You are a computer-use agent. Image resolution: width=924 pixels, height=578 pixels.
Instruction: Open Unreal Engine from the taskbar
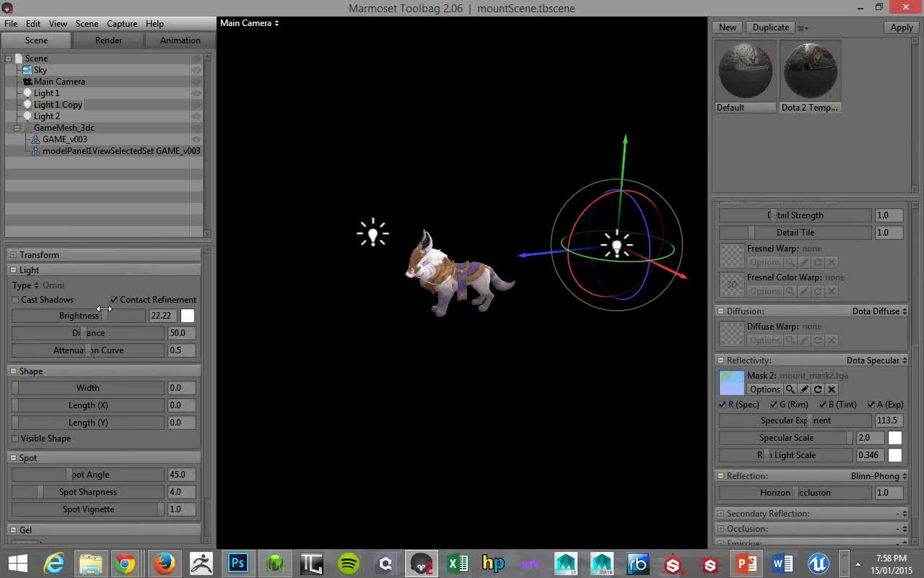click(818, 563)
